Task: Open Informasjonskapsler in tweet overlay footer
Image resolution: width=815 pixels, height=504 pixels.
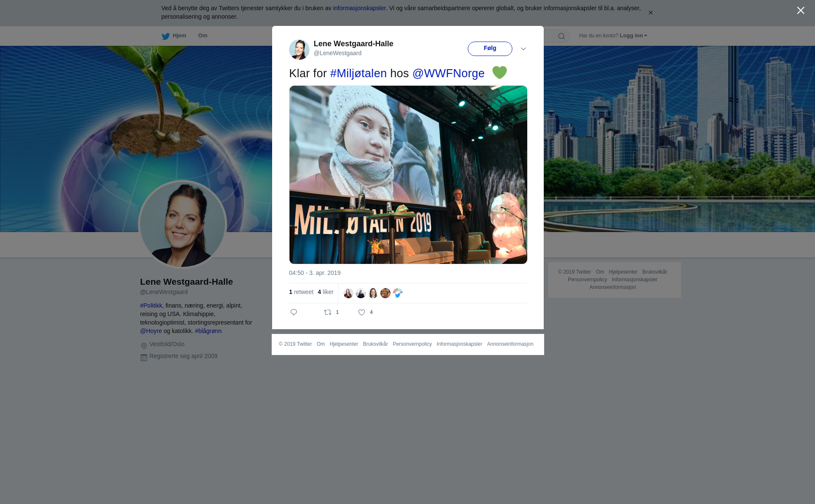Action: (459, 344)
